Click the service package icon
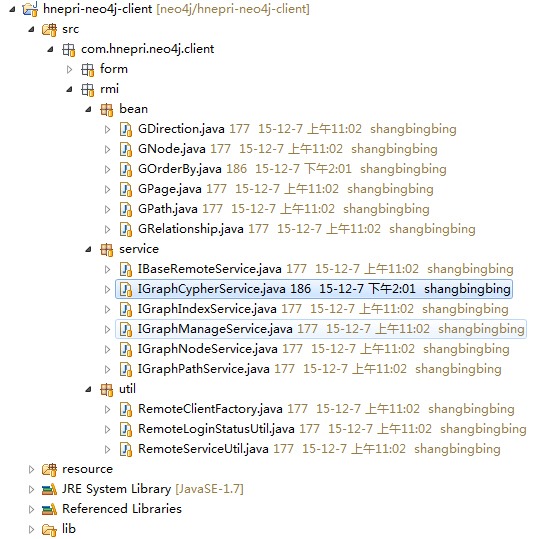 107,250
